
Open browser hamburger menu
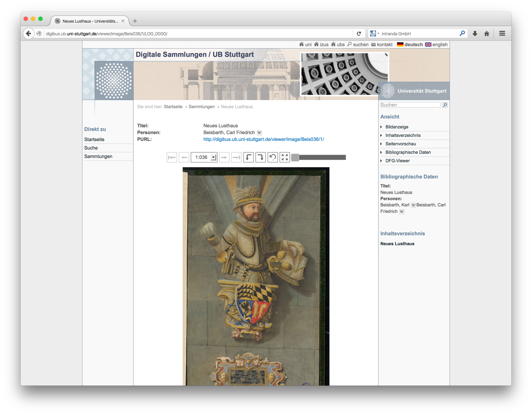[502, 34]
